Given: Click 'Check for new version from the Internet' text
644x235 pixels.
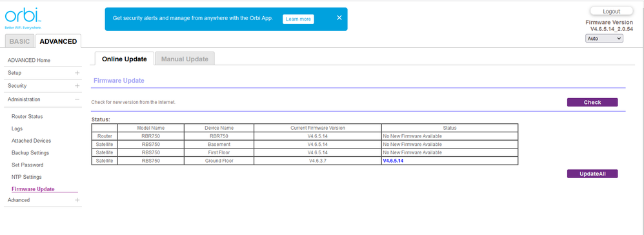Looking at the screenshot, I should [134, 102].
